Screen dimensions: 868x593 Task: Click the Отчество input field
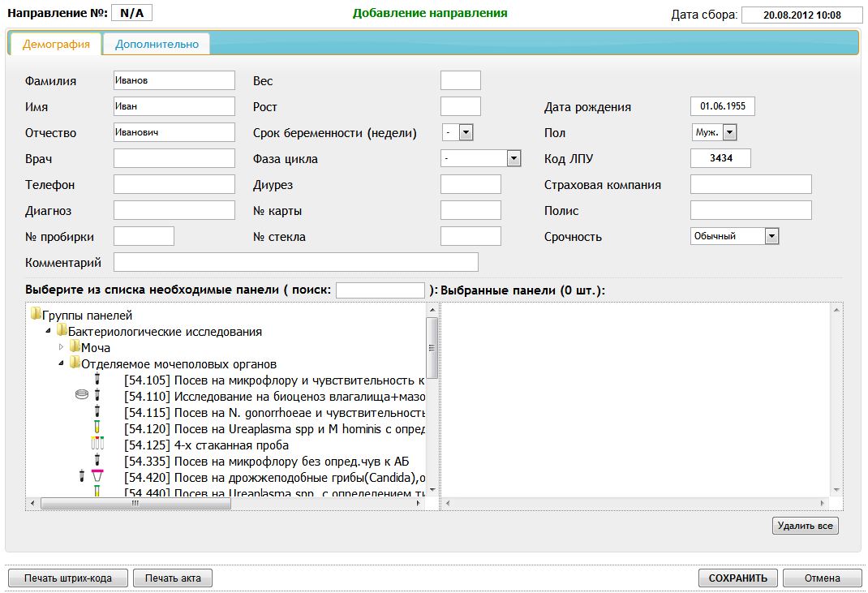(174, 132)
